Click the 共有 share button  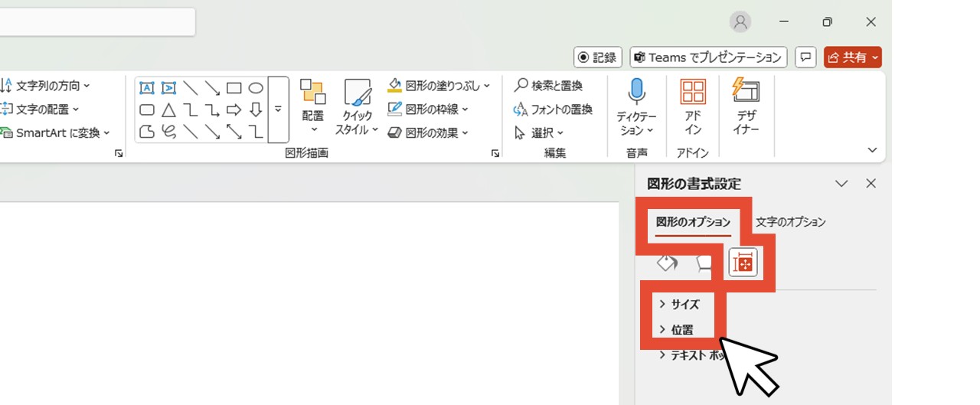click(853, 57)
